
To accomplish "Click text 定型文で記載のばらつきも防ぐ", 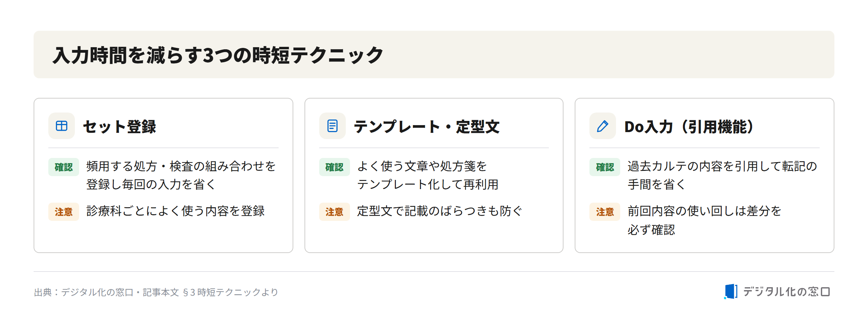I will pos(440,211).
